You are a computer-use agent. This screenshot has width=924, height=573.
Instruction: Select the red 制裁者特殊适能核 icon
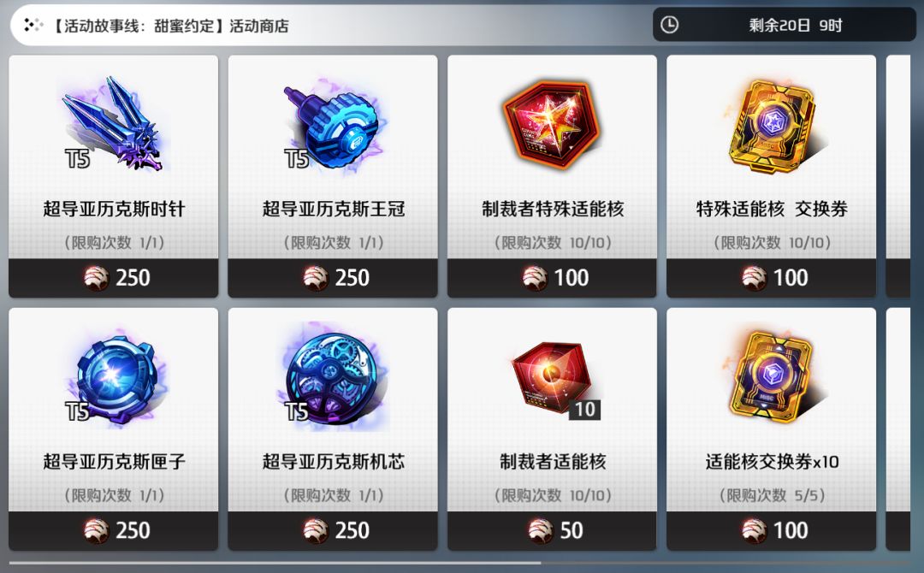552,125
